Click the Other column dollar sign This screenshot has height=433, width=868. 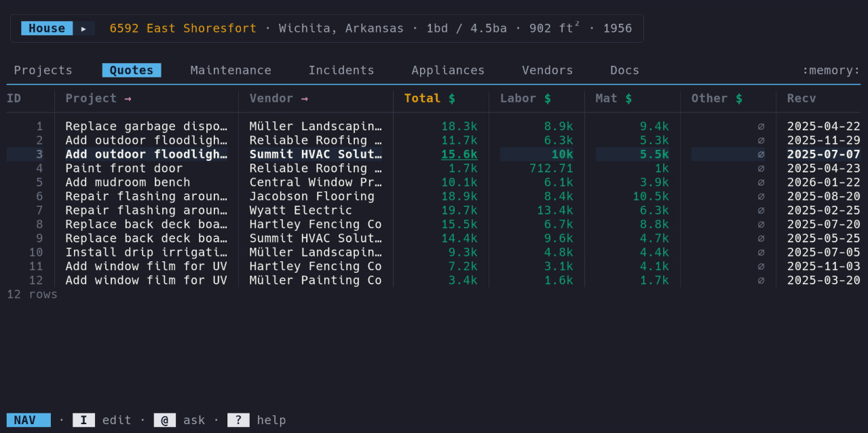coord(739,98)
